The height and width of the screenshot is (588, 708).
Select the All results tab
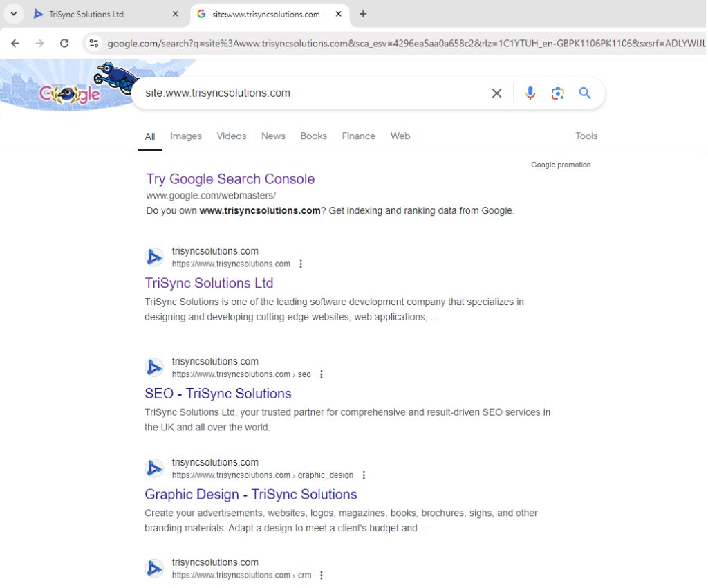150,136
